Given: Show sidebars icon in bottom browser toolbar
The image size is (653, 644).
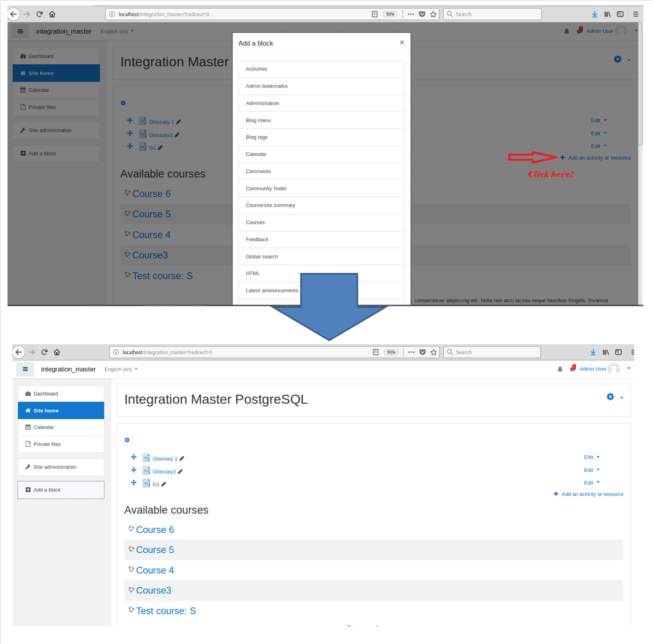Looking at the screenshot, I should 619,352.
